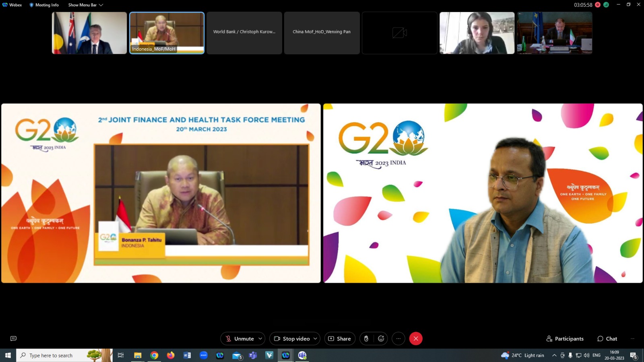Unmute the microphone
This screenshot has height=362, width=644.
coord(239,339)
